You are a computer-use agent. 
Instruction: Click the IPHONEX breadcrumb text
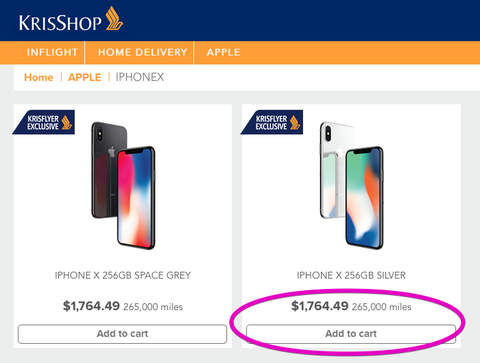tap(140, 77)
